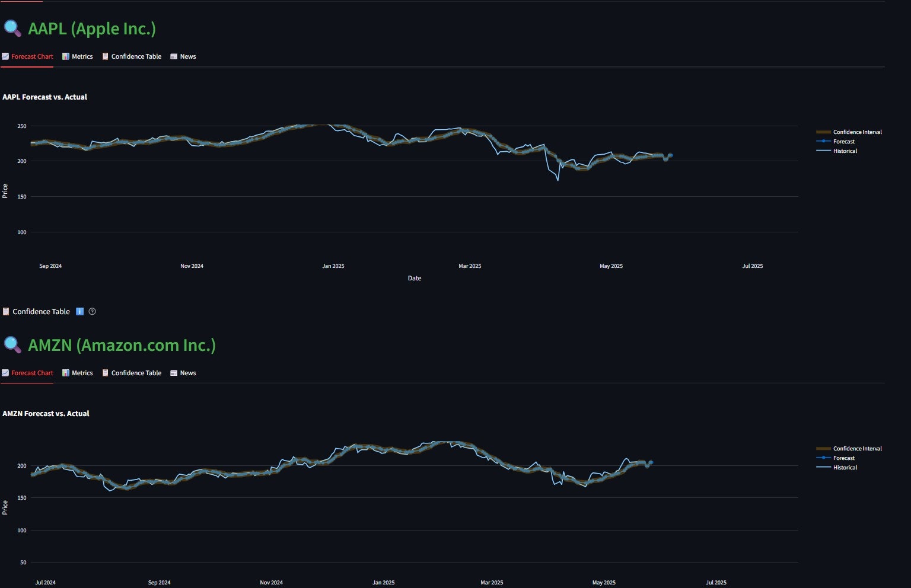The width and height of the screenshot is (911, 588).
Task: Toggle Forecast legend entry in AMZN chart
Action: click(x=836, y=458)
